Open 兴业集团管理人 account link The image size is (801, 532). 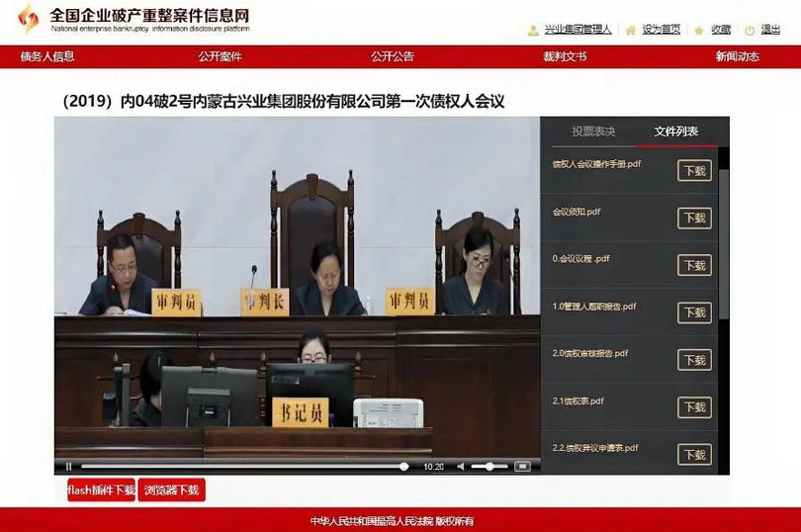[578, 30]
